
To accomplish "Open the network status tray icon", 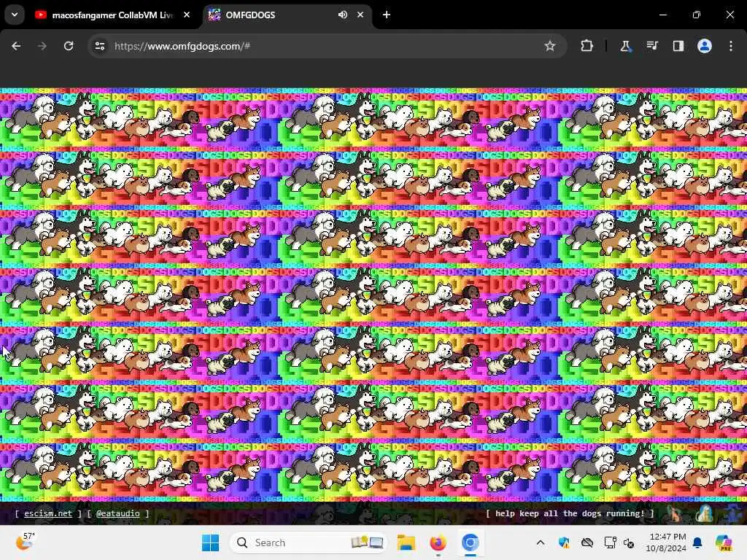I will tap(611, 542).
